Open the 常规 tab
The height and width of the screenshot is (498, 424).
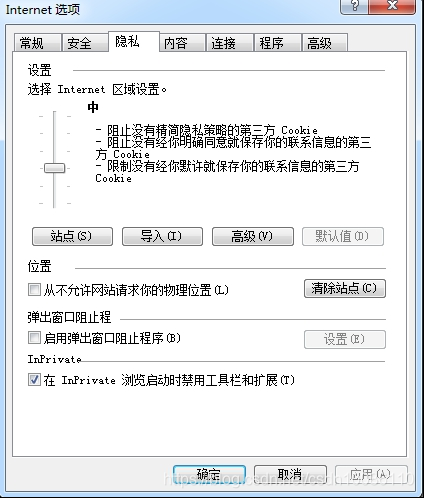(37, 43)
